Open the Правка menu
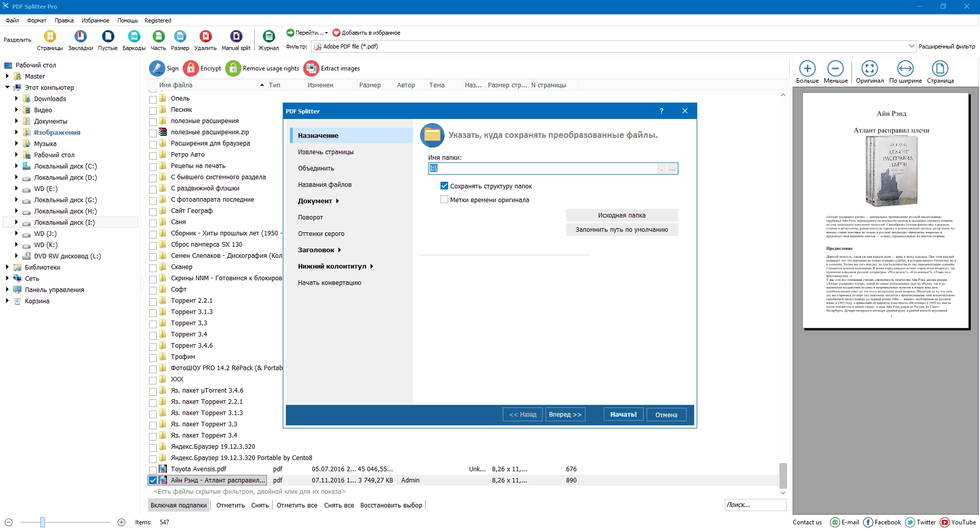 pos(64,20)
